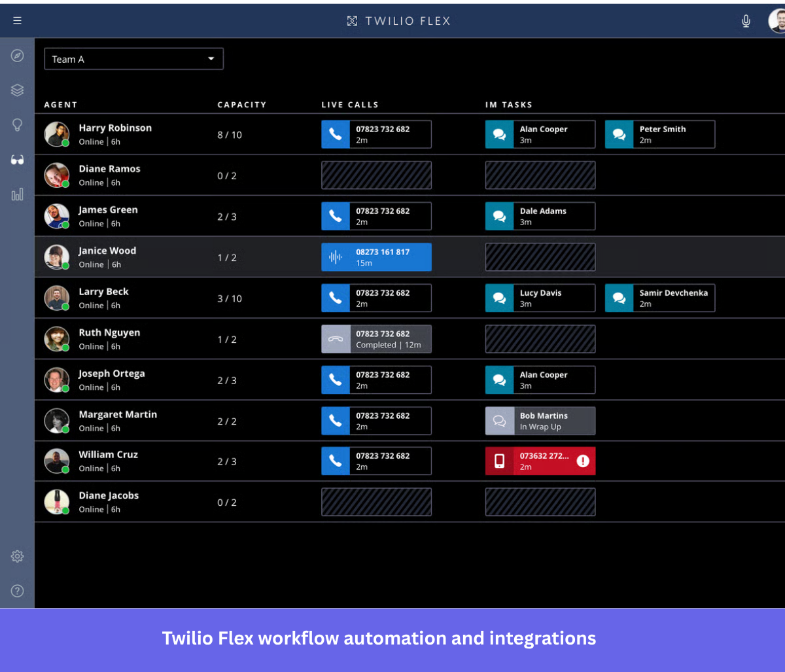Open the settings gear in the sidebar
Image resolution: width=785 pixels, height=672 pixels.
(x=17, y=556)
